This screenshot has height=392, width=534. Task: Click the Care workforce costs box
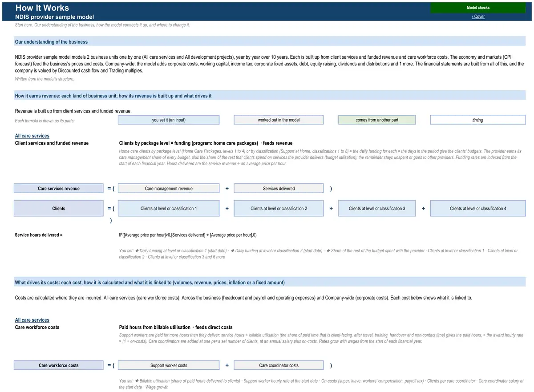[59, 365]
